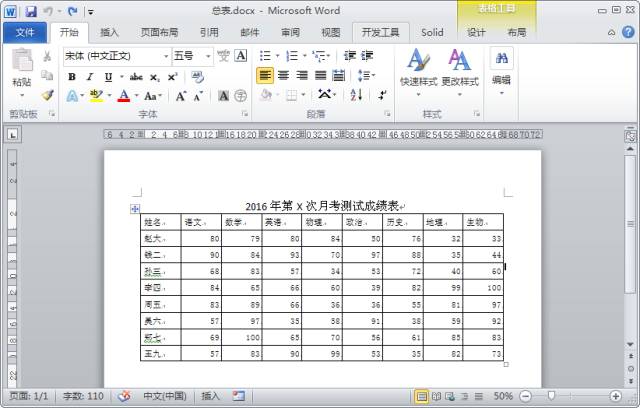This screenshot has width=640, height=408.
Task: Switch to Full Screen Reading view
Action: [438, 396]
